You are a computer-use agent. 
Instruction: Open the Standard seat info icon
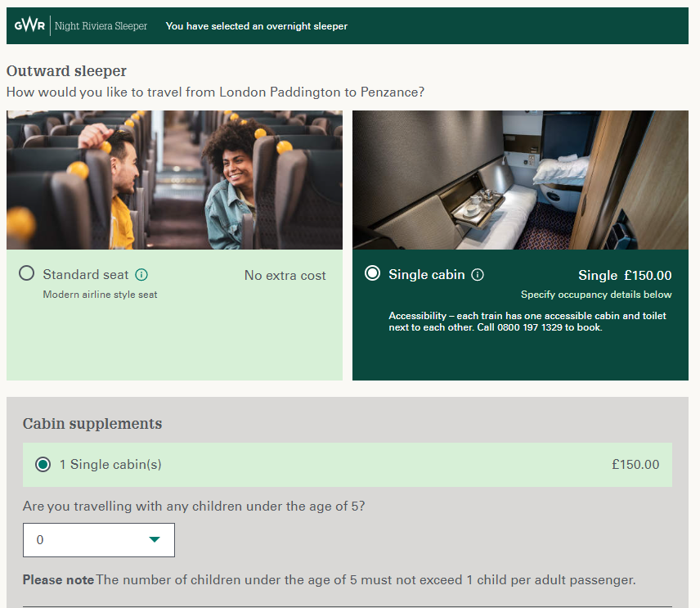[141, 275]
